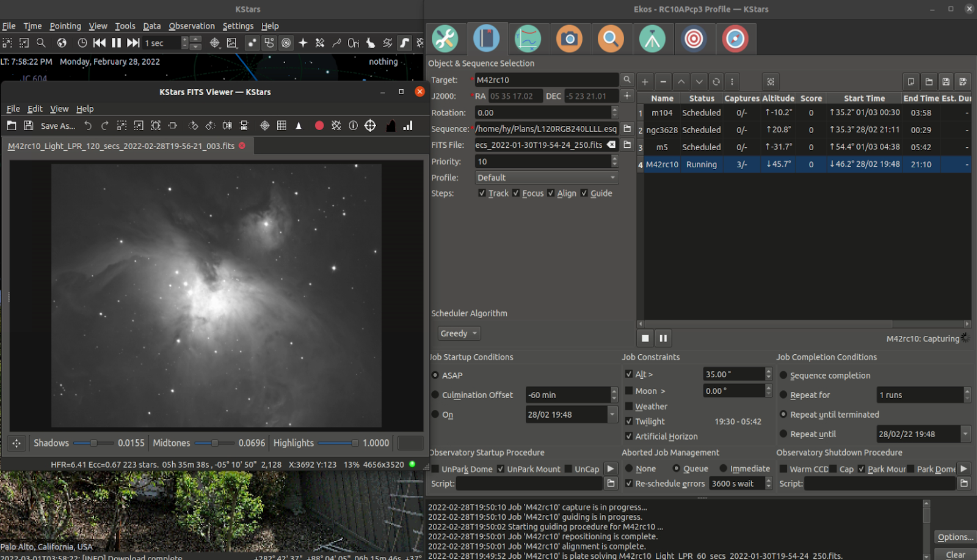Click the Options... button
Screen dimensions: 977x560
pyautogui.click(x=956, y=537)
